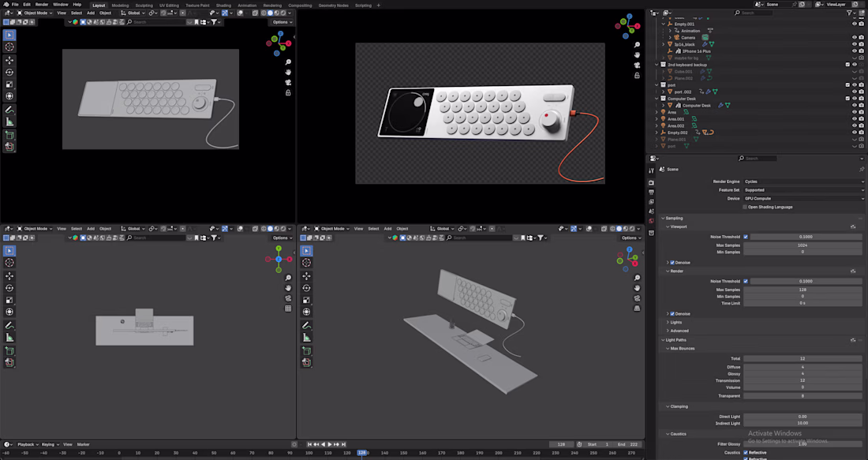
Task: Jump to last frame in timeline
Action: 344,444
